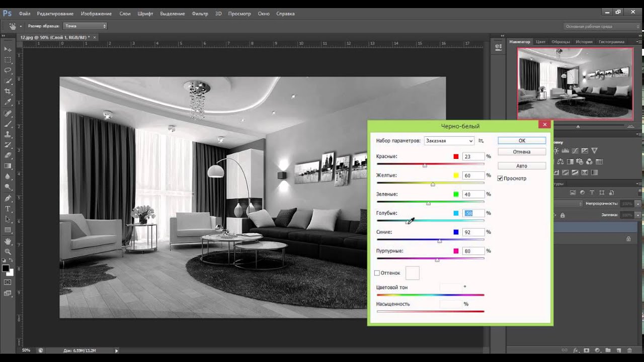Select the Healing Brush tool
Screen dimensions: 644x362
pyautogui.click(x=8, y=114)
